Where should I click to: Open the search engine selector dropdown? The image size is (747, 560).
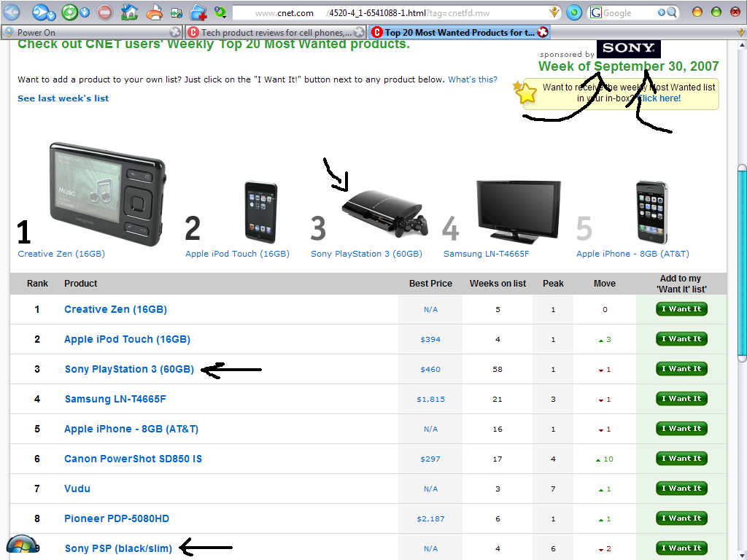click(x=661, y=13)
